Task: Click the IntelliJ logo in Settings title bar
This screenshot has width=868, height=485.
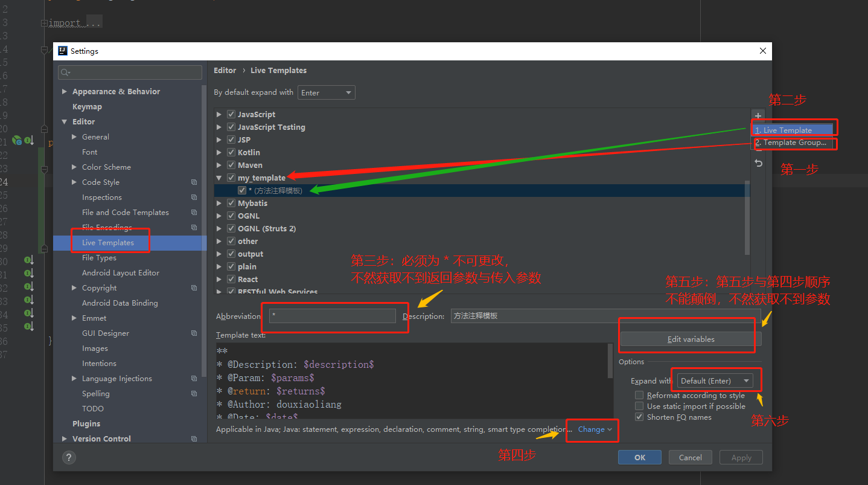Action: (x=62, y=51)
